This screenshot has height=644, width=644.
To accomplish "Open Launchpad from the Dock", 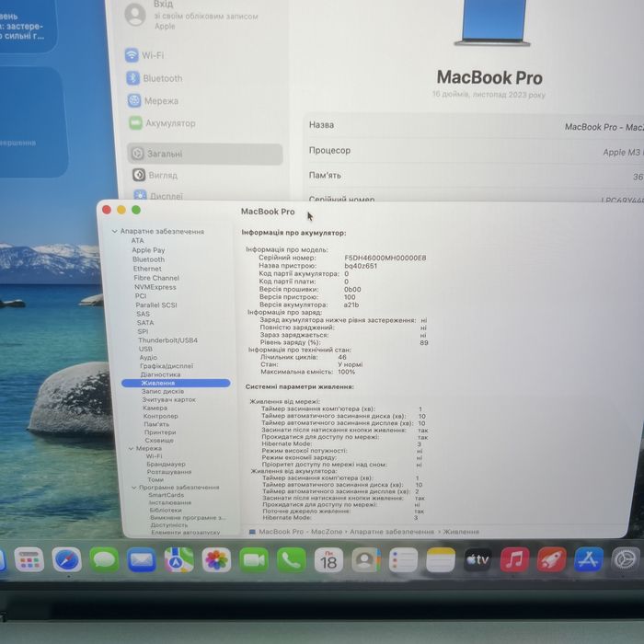I will [29, 559].
